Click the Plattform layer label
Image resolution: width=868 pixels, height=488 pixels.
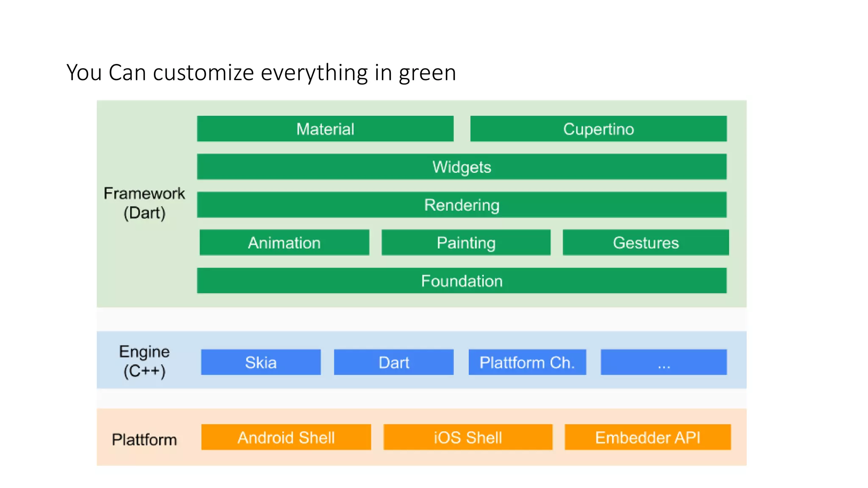pyautogui.click(x=144, y=439)
